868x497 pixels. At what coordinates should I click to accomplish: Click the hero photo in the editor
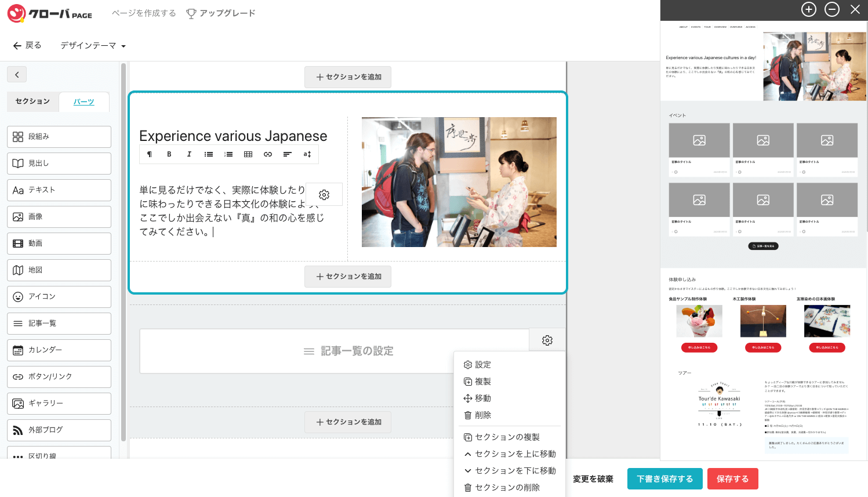459,182
